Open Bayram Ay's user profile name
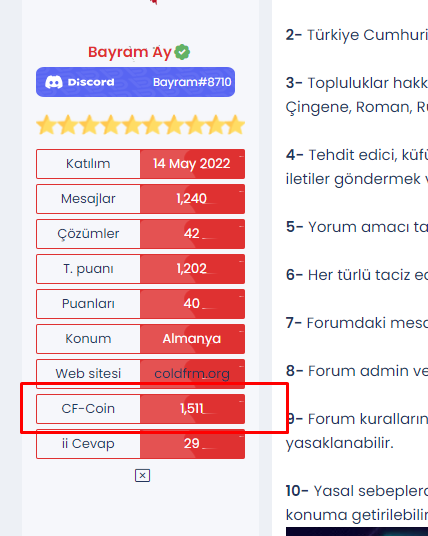The width and height of the screenshot is (428, 536). pyautogui.click(x=130, y=52)
